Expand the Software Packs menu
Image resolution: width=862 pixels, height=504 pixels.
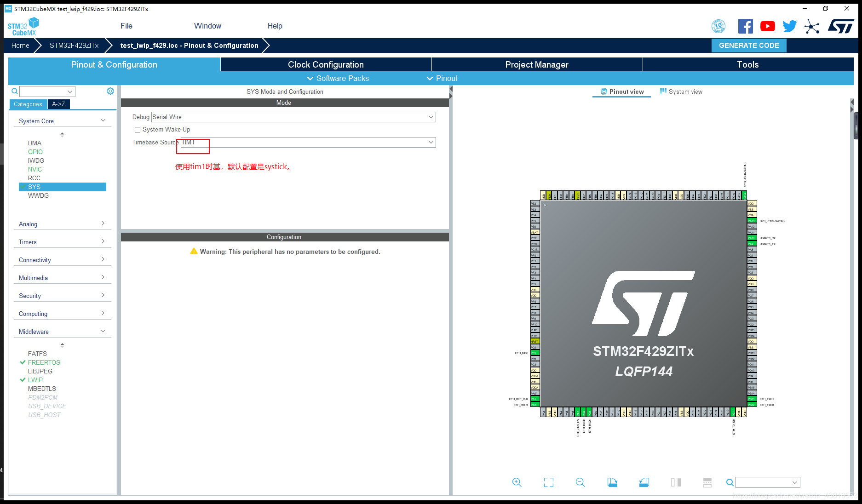coord(338,78)
